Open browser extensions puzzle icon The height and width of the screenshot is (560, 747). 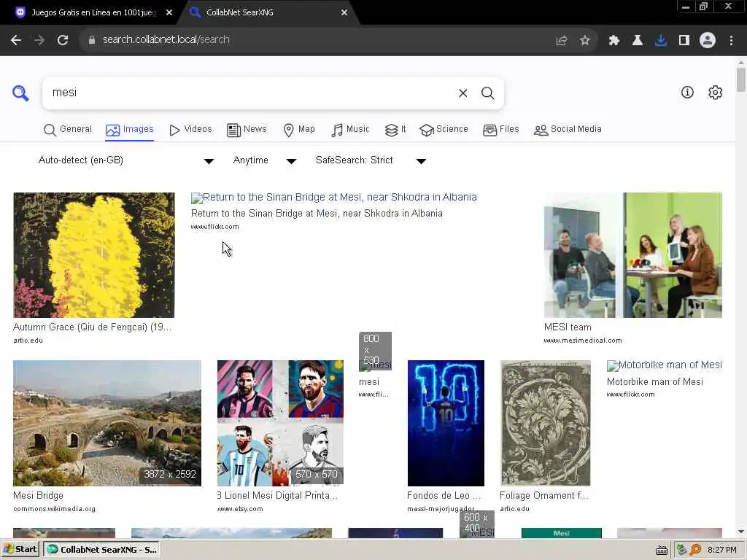coord(614,41)
